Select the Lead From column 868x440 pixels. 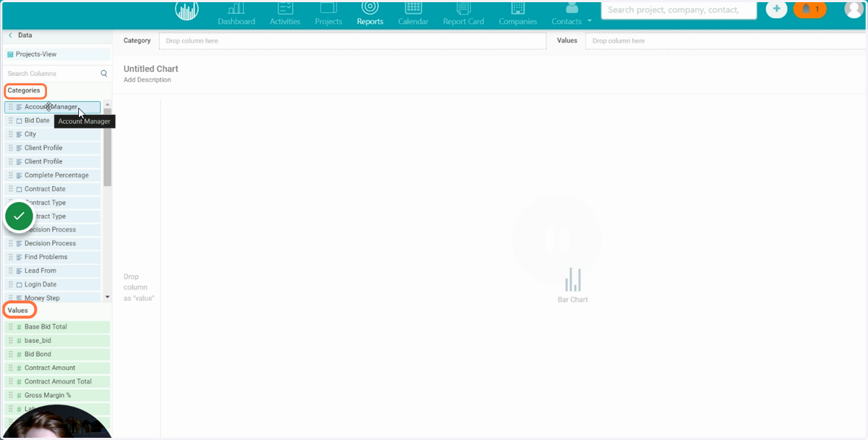(x=52, y=271)
